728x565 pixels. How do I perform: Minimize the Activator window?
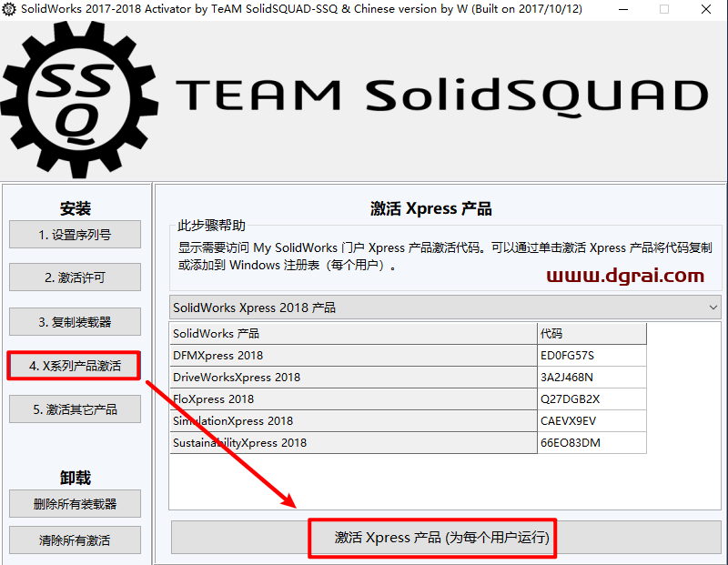tap(623, 9)
